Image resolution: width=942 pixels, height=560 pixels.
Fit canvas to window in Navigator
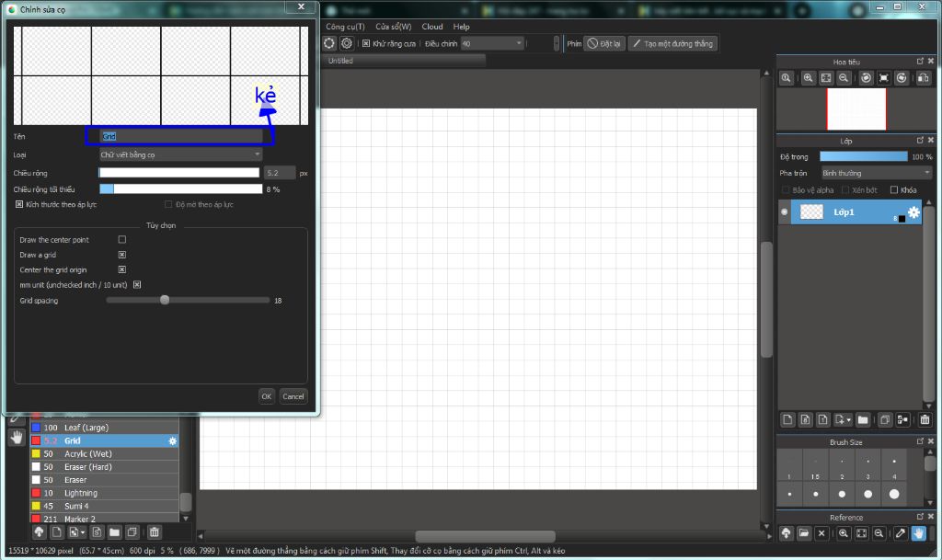tap(826, 78)
